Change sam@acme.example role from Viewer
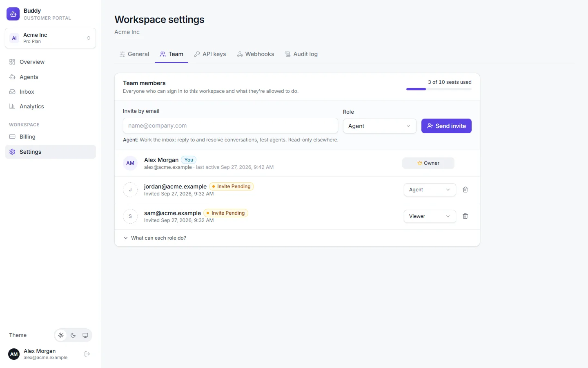This screenshot has width=588, height=368. tap(430, 216)
